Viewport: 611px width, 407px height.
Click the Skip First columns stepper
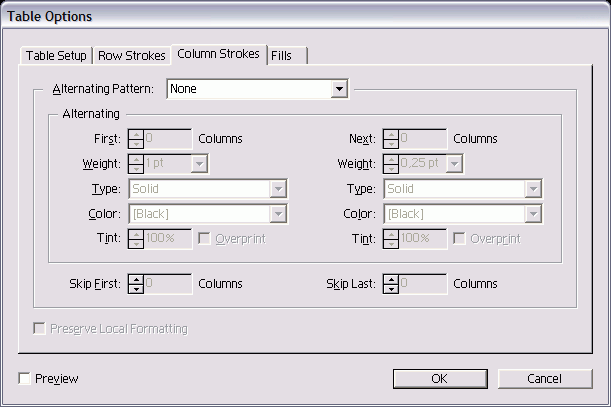pos(135,284)
